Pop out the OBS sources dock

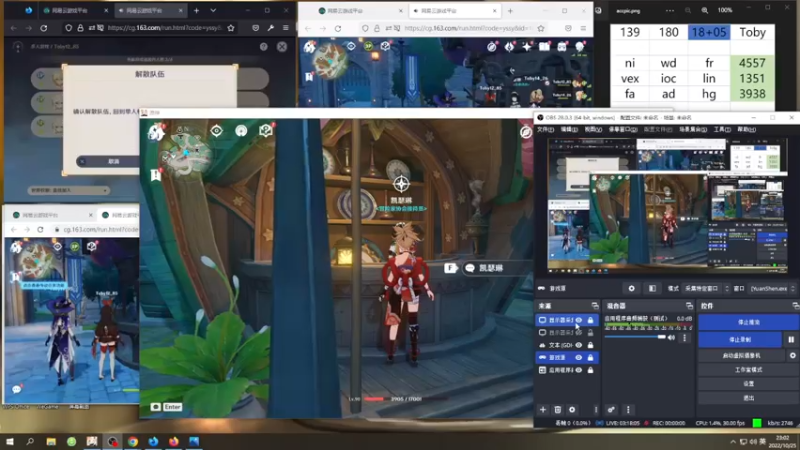pos(595,306)
